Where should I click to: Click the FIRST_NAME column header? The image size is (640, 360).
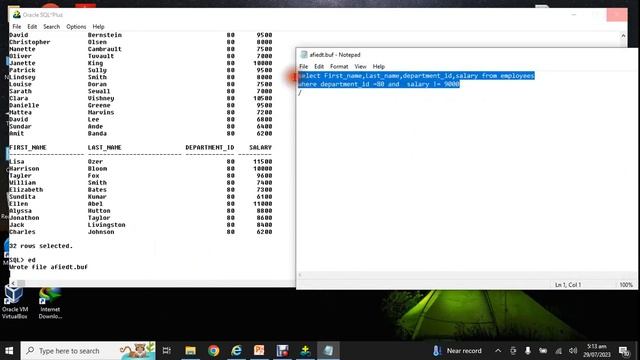28,147
